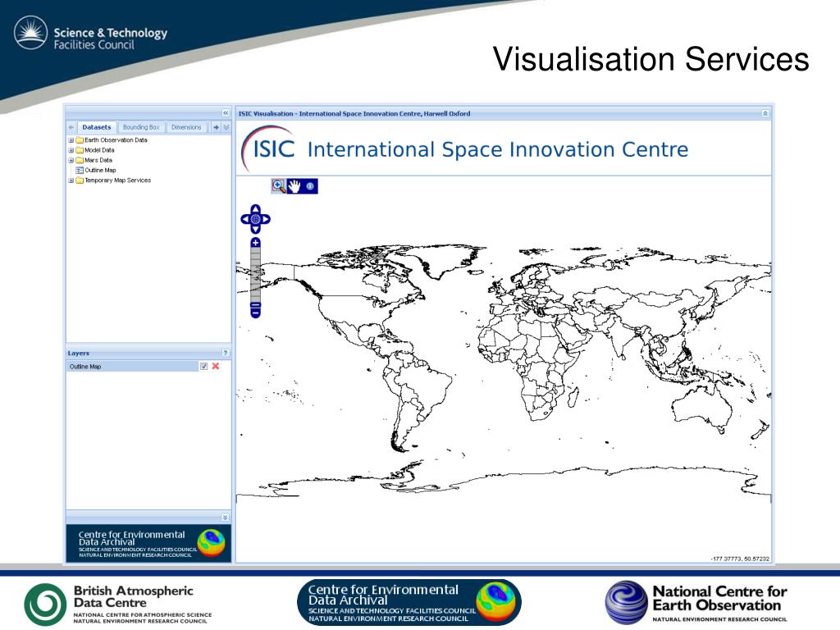This screenshot has width=840, height=630.
Task: Click the Model Data folder icon
Action: 80,151
